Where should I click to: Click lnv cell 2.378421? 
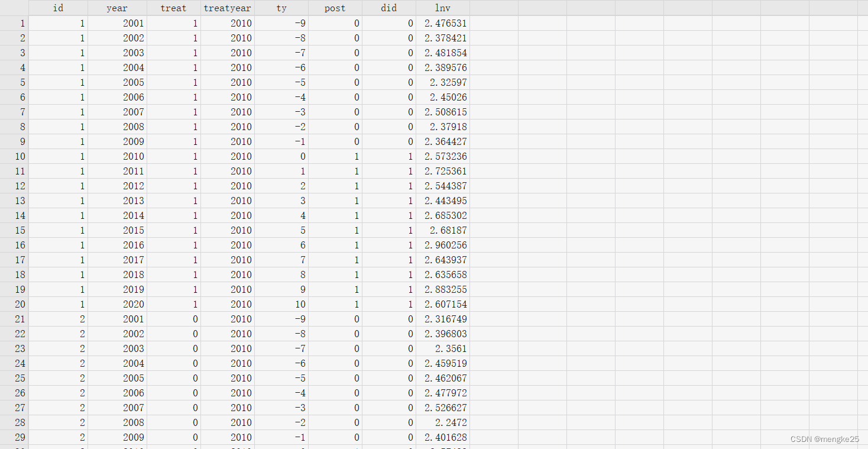point(443,38)
